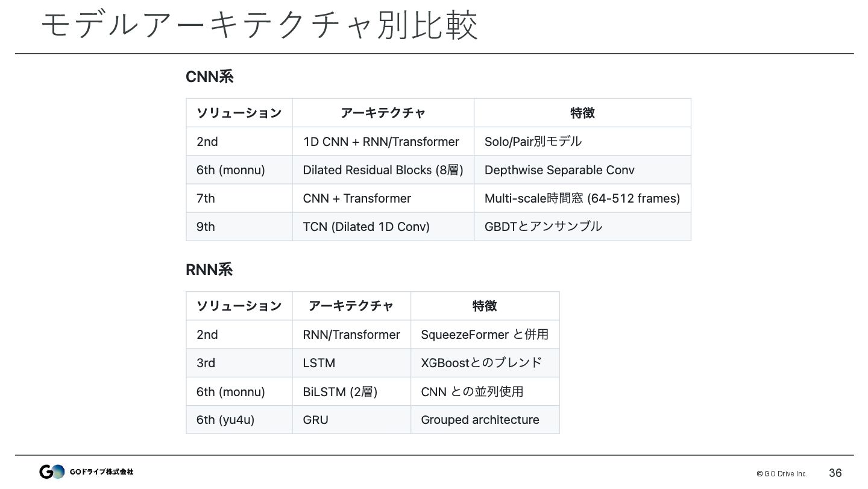Click the Grouped architecture cell
Viewport: 868px width, 489px height.
click(x=480, y=420)
